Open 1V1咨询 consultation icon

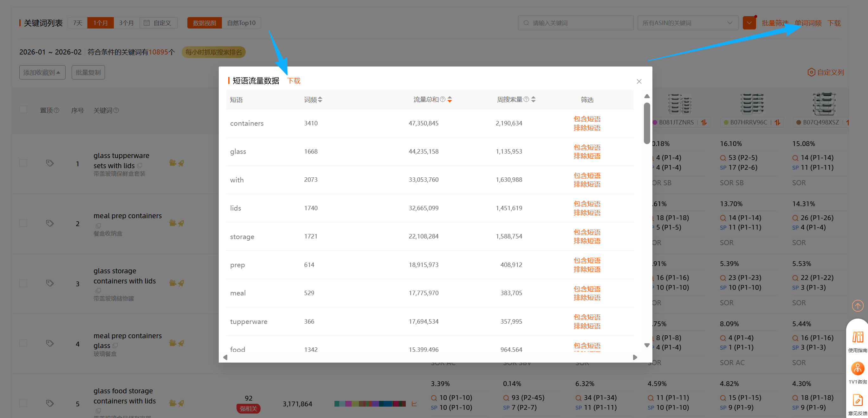click(857, 369)
